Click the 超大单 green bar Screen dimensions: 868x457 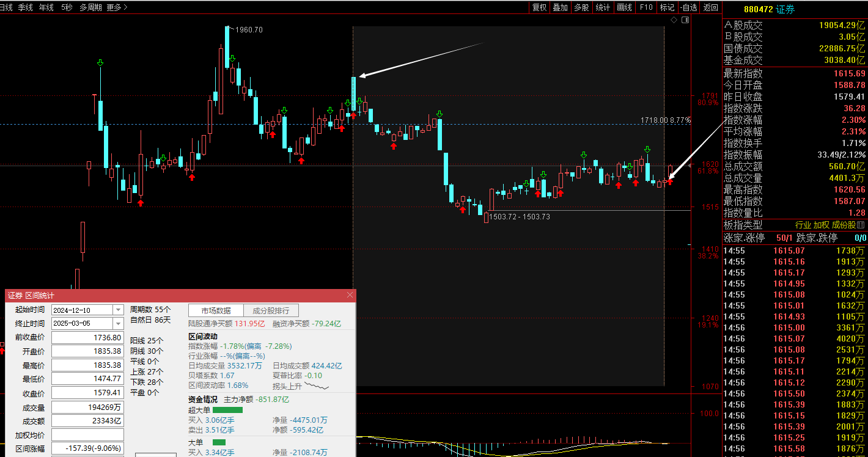227,410
